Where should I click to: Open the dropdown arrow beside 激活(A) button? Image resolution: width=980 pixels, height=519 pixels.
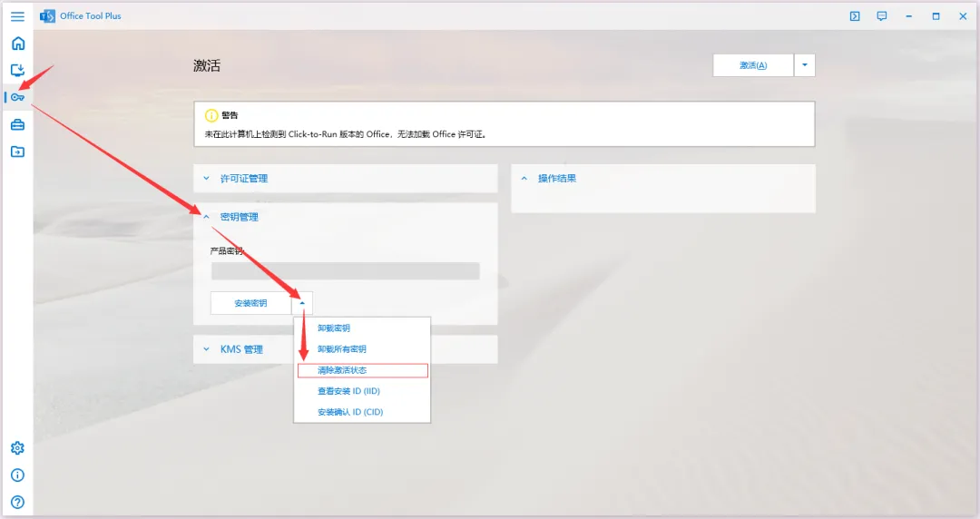tap(804, 65)
